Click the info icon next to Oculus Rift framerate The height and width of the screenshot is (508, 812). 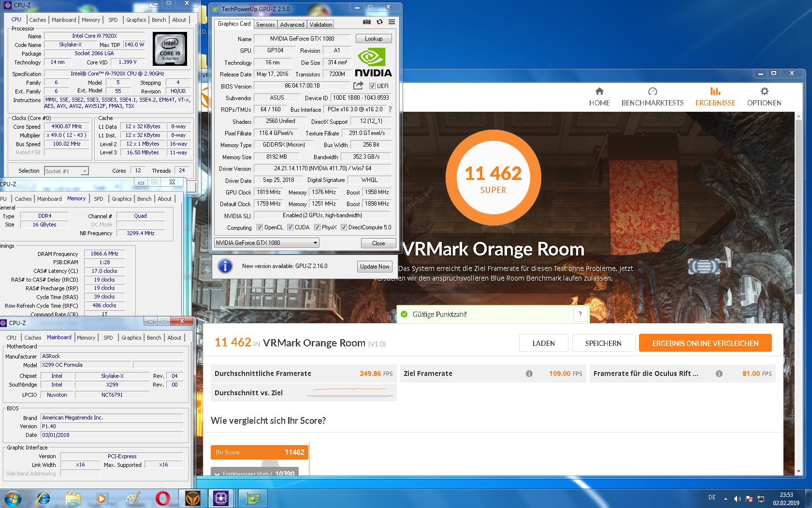coord(719,374)
